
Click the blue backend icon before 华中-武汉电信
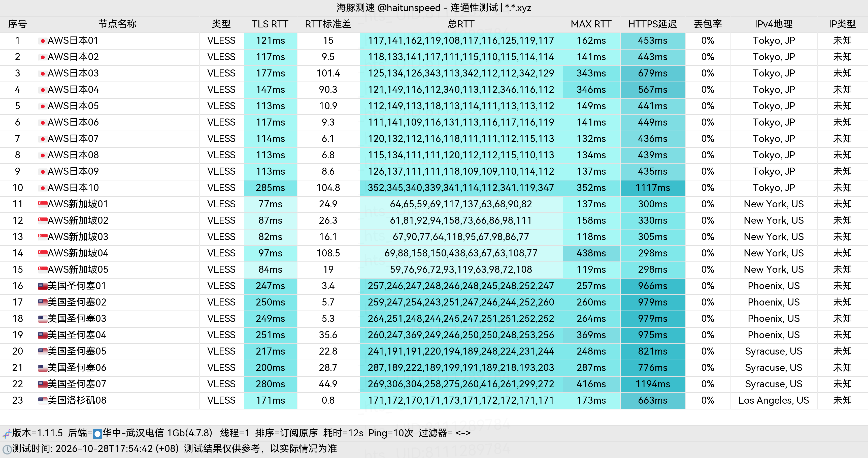click(x=97, y=434)
